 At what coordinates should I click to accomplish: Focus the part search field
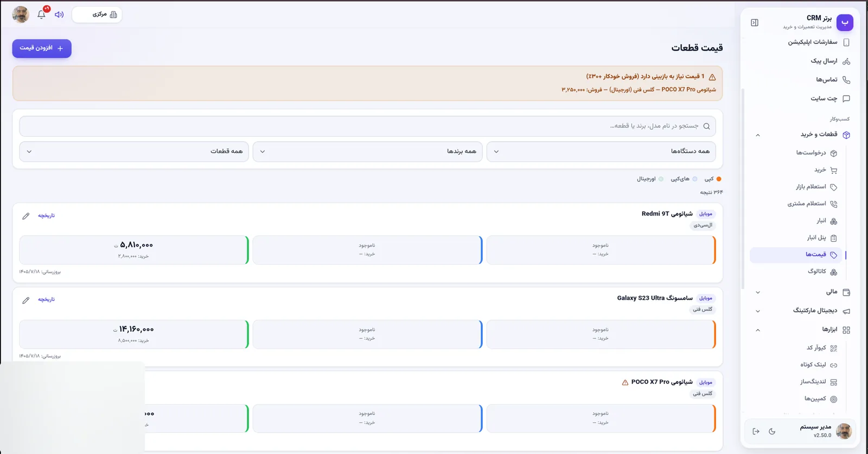(x=367, y=126)
